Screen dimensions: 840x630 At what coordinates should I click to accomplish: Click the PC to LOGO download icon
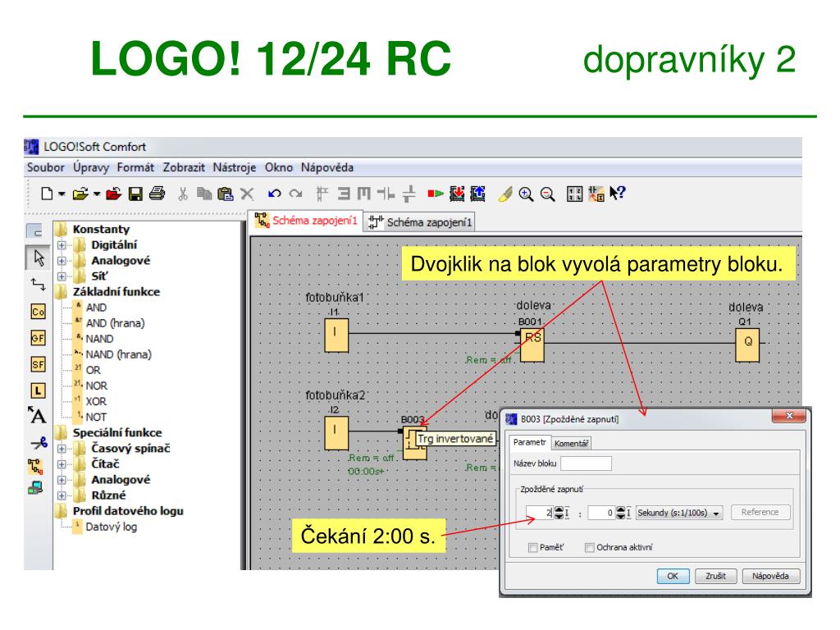tap(457, 194)
